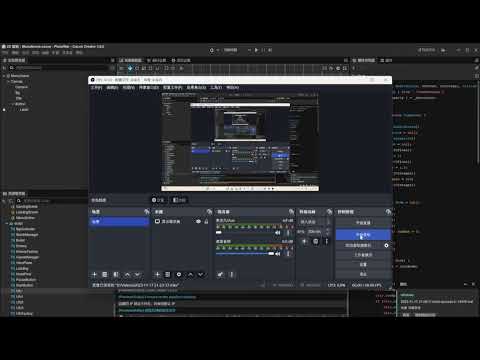Select Label node in Cocos hierarchy
Image resolution: width=480 pixels, height=360 pixels.
24,110
